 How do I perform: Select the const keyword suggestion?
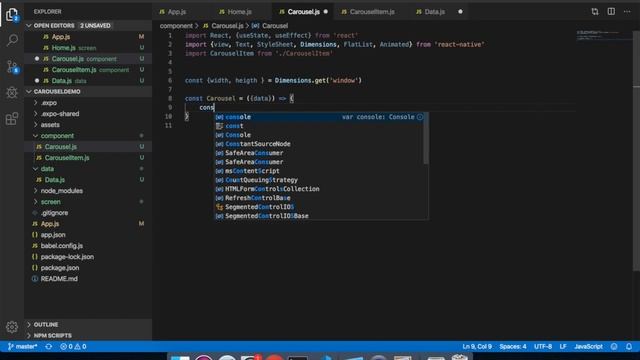coord(319,126)
